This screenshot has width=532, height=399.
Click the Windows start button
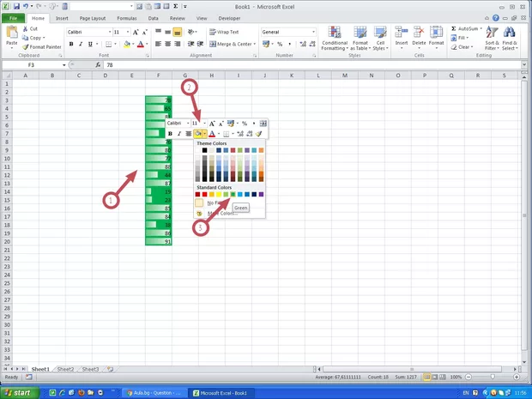pyautogui.click(x=19, y=393)
